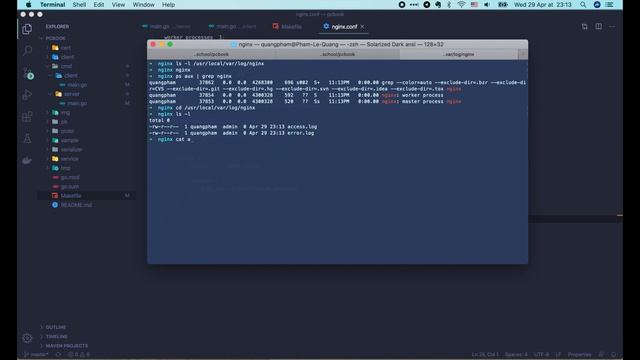The height and width of the screenshot is (360, 640).
Task: Open the Run and Debug view icon
Action: 27,95
